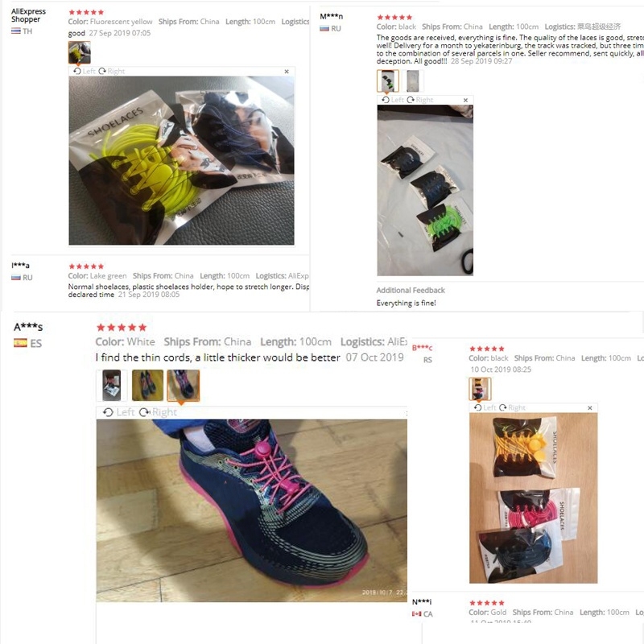The width and height of the screenshot is (644, 644).
Task: Close M***n's review photo viewer
Action: point(465,100)
